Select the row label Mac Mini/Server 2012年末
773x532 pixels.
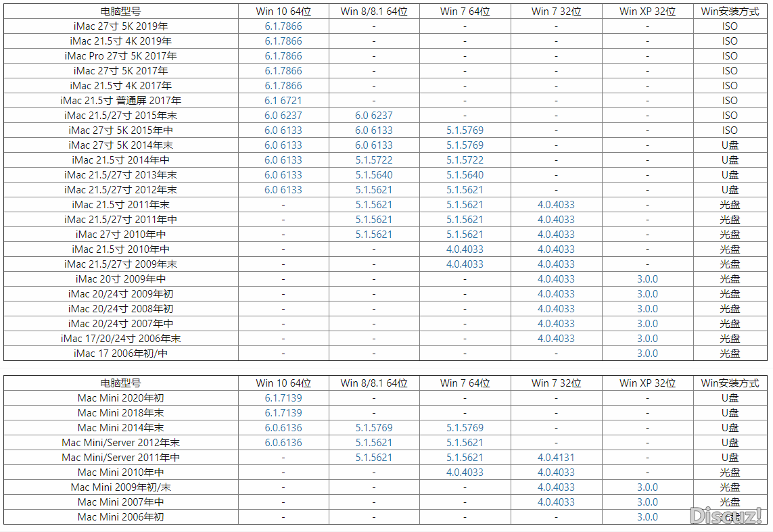121,442
